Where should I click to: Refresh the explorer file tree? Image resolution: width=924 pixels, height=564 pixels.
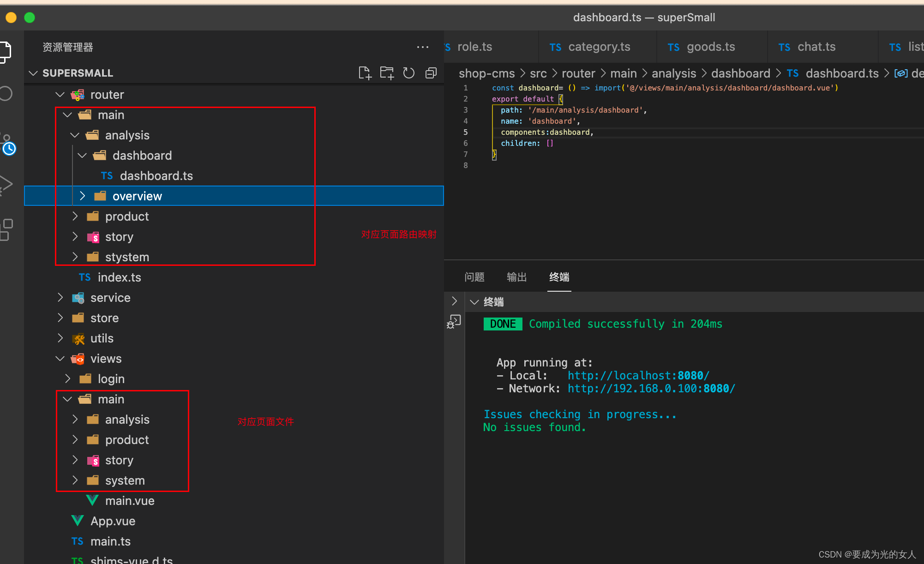coord(409,73)
